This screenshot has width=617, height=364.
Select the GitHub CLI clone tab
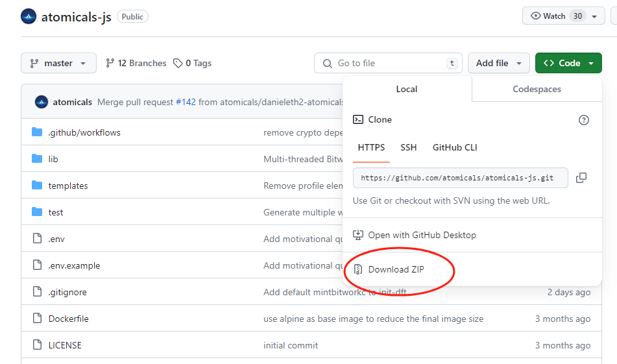[455, 147]
